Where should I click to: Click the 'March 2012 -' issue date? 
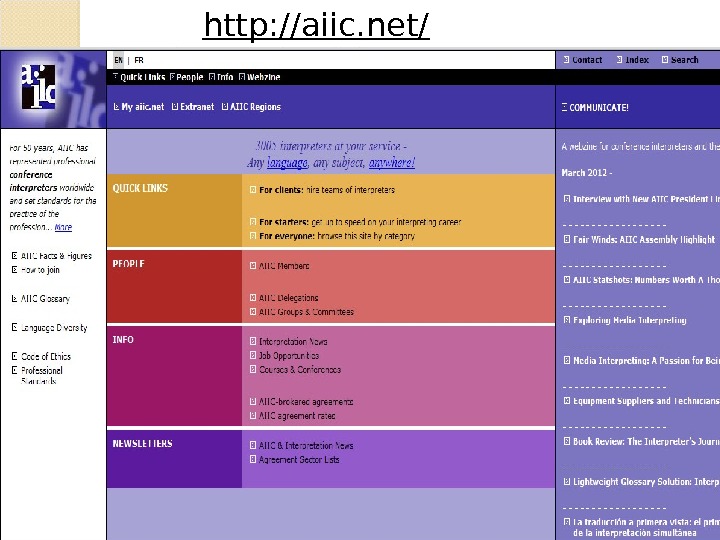pos(587,173)
